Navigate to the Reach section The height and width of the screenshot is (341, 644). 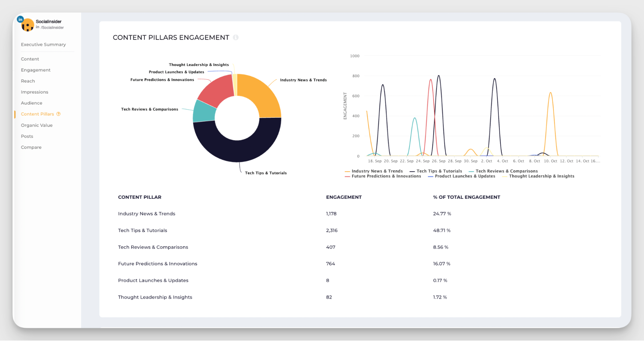tap(28, 81)
